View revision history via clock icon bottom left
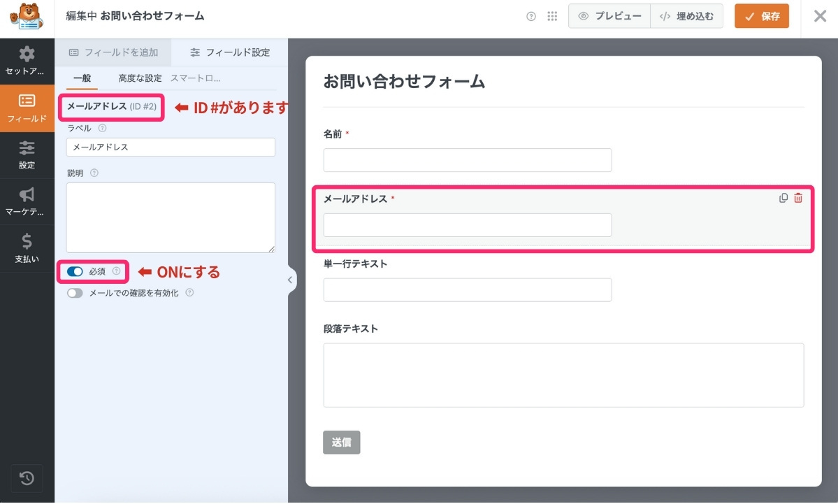Screen dimensions: 838x504 (27, 478)
